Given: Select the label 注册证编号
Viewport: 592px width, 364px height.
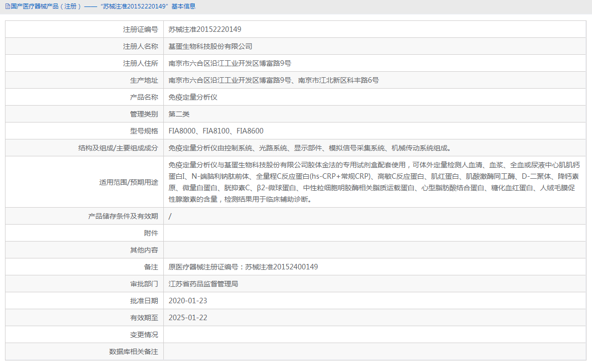Looking at the screenshot, I should click(140, 29).
